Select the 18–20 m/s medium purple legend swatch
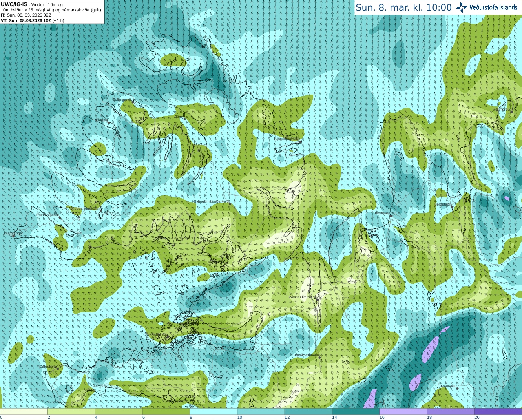This screenshot has height=420, width=522. [x=451, y=411]
